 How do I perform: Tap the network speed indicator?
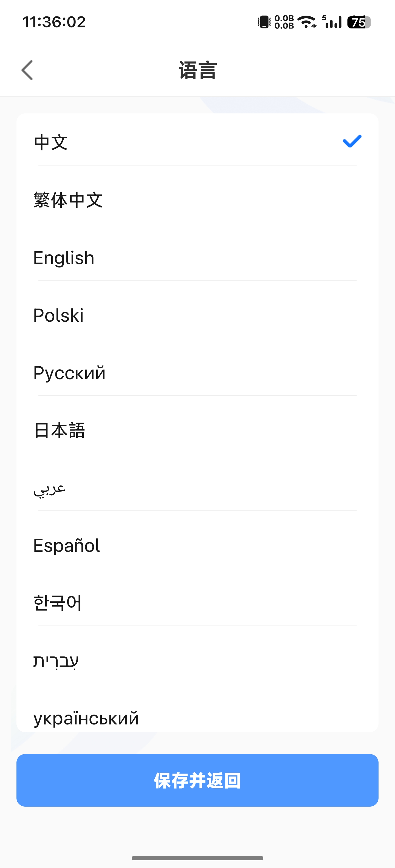[x=284, y=22]
